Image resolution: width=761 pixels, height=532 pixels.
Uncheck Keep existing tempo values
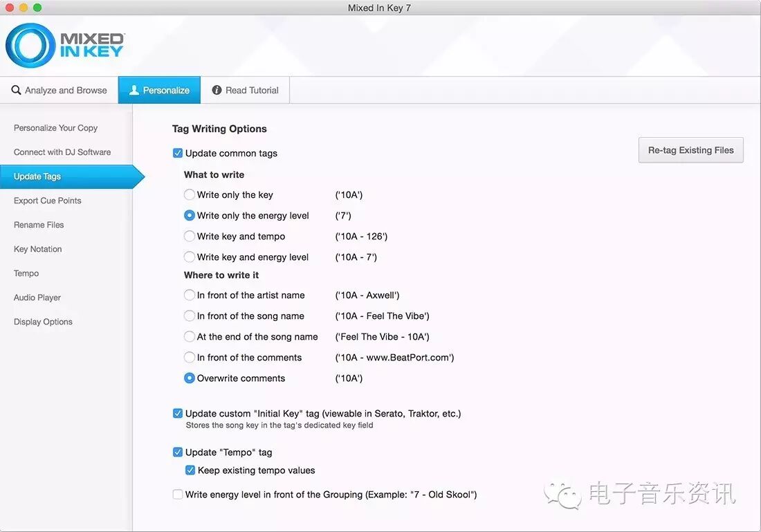point(190,470)
